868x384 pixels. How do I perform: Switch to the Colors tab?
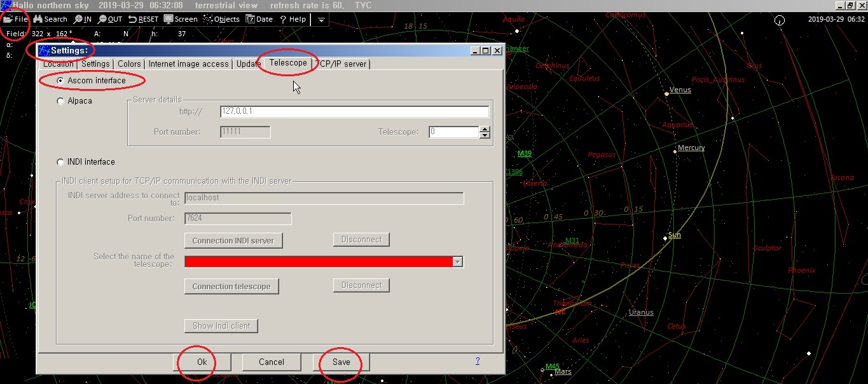point(129,64)
